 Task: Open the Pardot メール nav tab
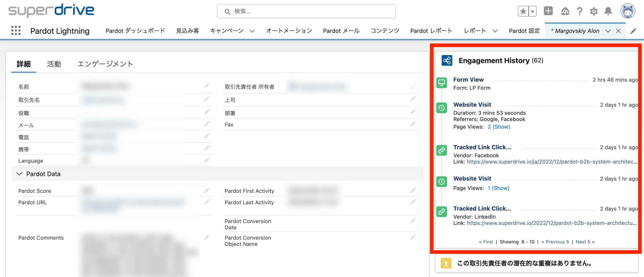pyautogui.click(x=341, y=31)
